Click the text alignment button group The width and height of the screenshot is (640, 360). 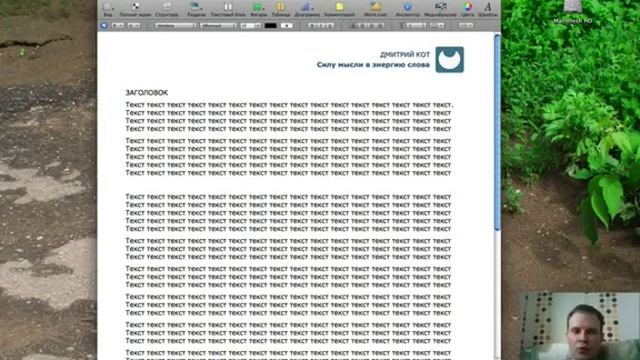tap(367, 25)
